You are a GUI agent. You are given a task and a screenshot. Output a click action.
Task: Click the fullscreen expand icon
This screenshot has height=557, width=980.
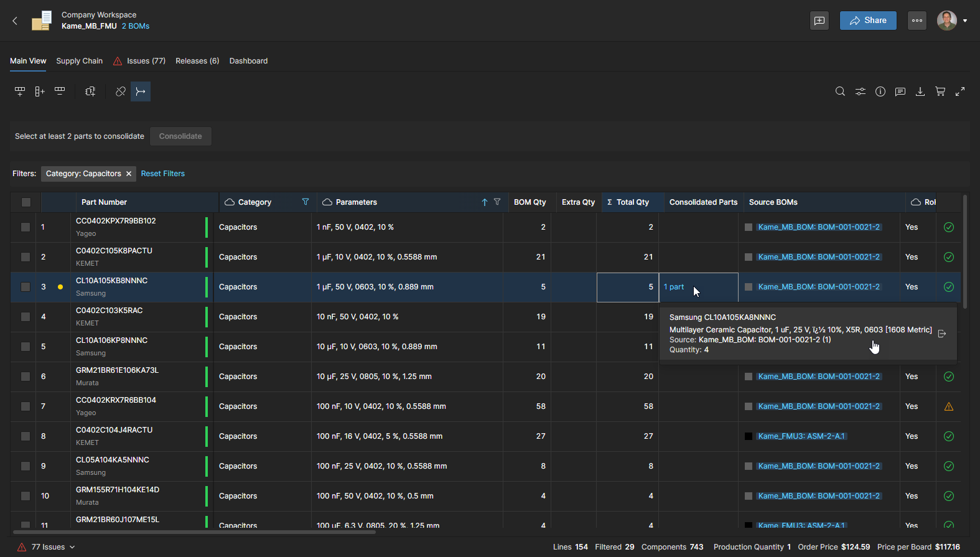[960, 91]
